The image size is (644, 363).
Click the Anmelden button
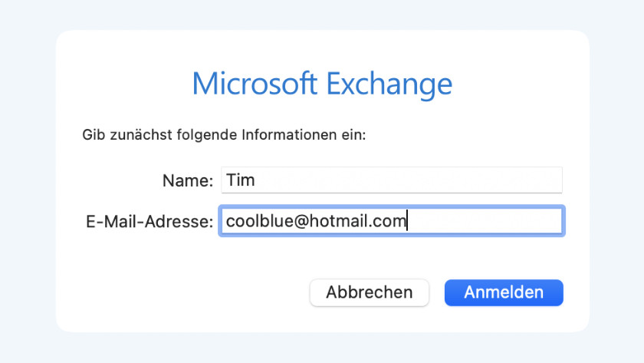504,292
